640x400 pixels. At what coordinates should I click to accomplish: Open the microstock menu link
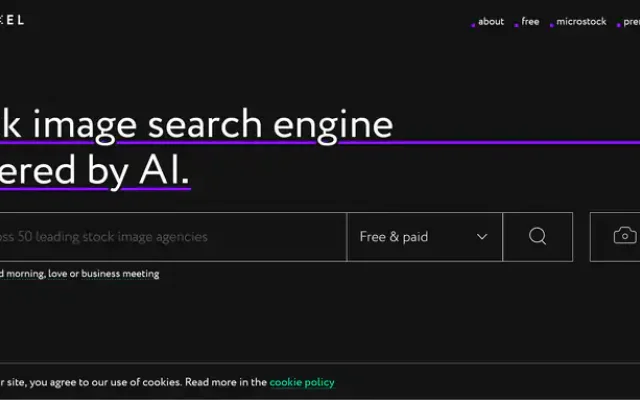point(581,22)
